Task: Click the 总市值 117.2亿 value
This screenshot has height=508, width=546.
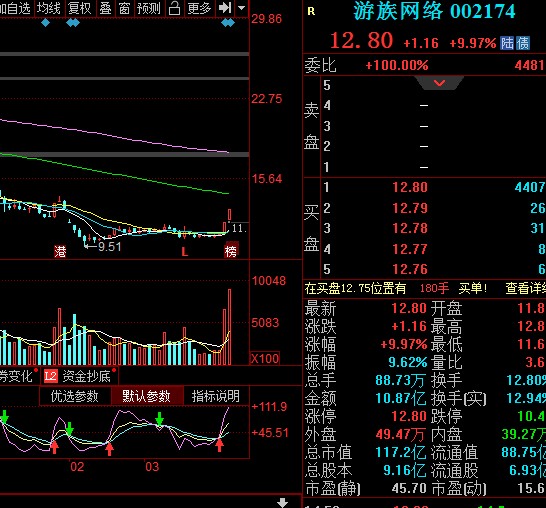Action: (400, 453)
